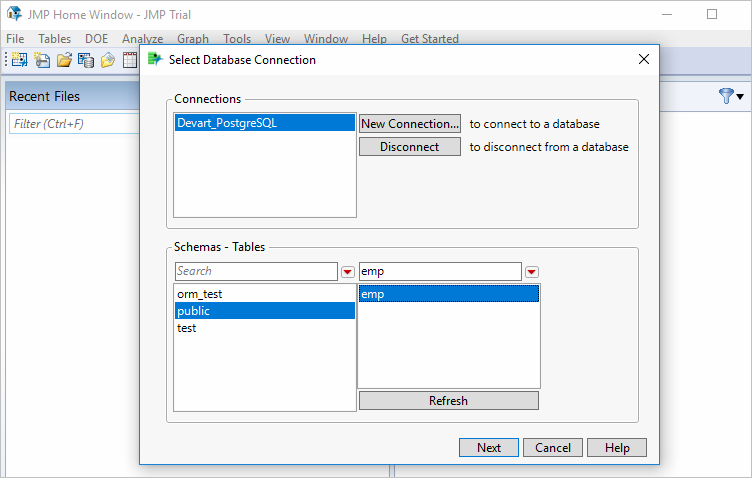Viewport: 752px width, 478px height.
Task: Click the New Connection... button
Action: 410,124
